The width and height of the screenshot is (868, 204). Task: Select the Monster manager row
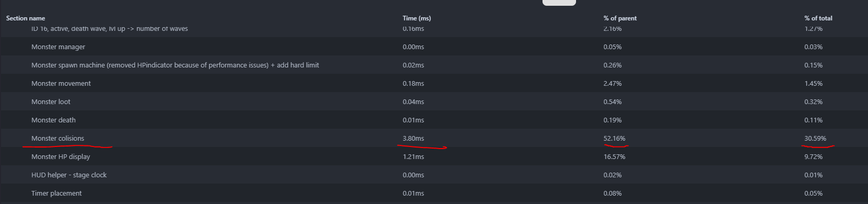pyautogui.click(x=434, y=47)
